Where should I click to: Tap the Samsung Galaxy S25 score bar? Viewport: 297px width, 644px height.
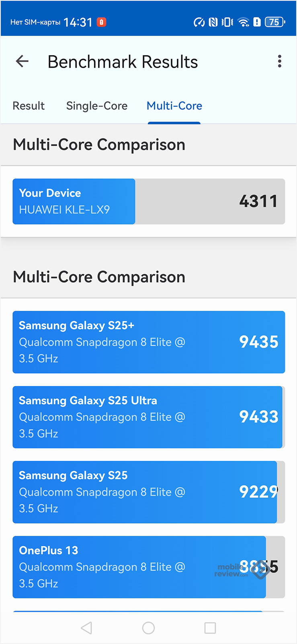pos(149,492)
